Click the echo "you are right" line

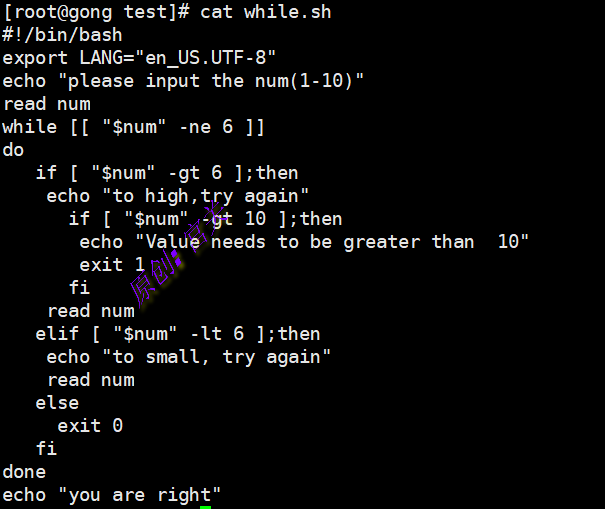112,495
